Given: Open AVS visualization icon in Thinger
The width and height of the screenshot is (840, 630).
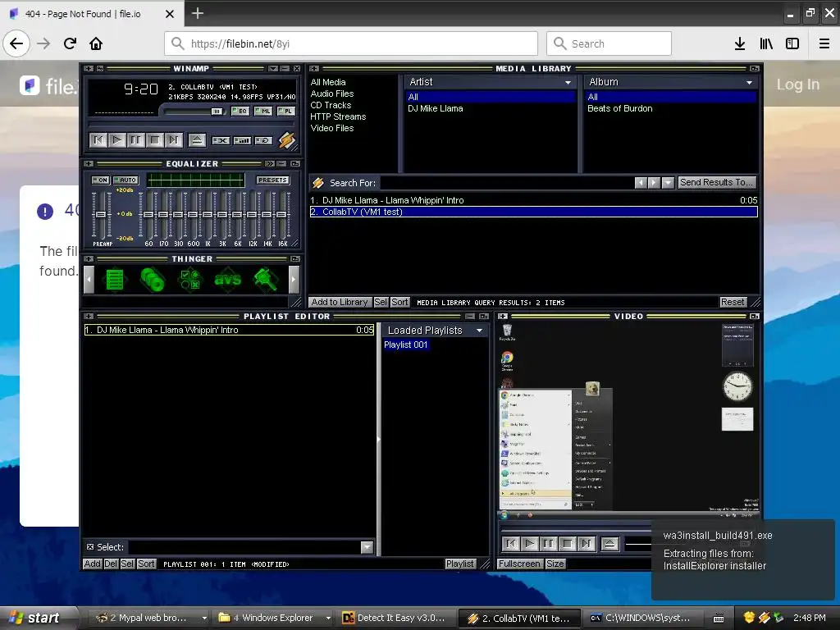Looking at the screenshot, I should [228, 279].
